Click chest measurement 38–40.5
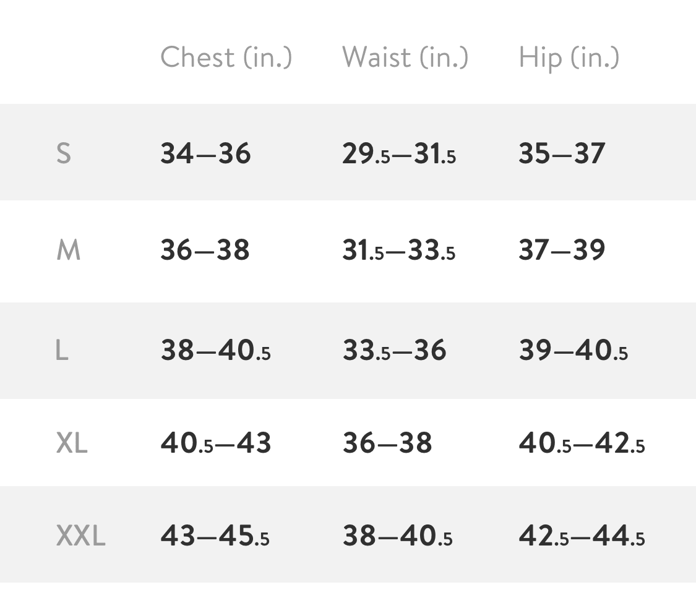Image resolution: width=696 pixels, height=616 pixels. (x=215, y=351)
